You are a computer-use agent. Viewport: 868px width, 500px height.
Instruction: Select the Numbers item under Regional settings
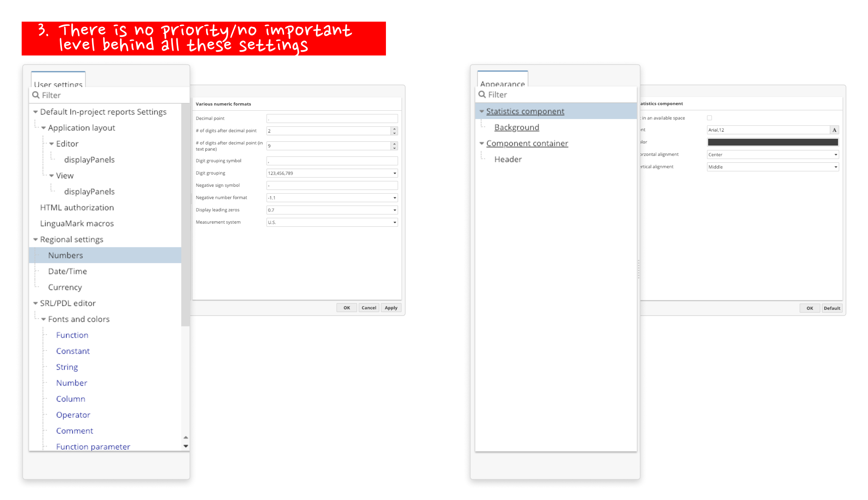point(66,255)
